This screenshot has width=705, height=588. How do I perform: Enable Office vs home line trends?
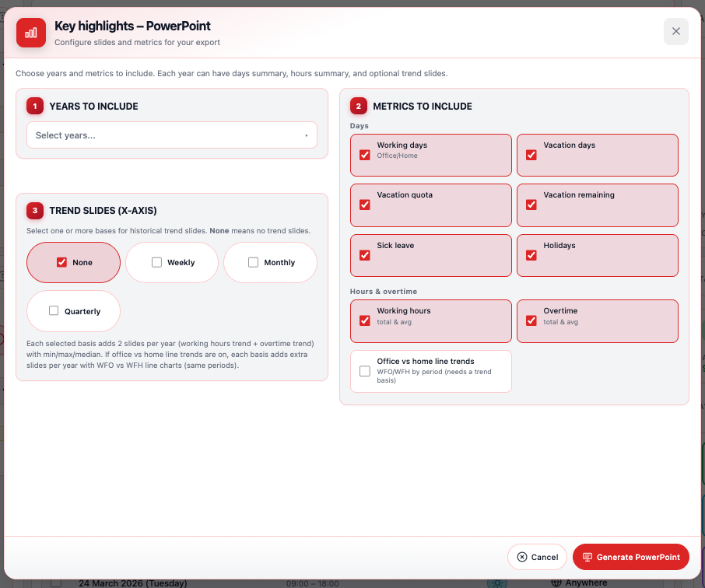pos(365,371)
